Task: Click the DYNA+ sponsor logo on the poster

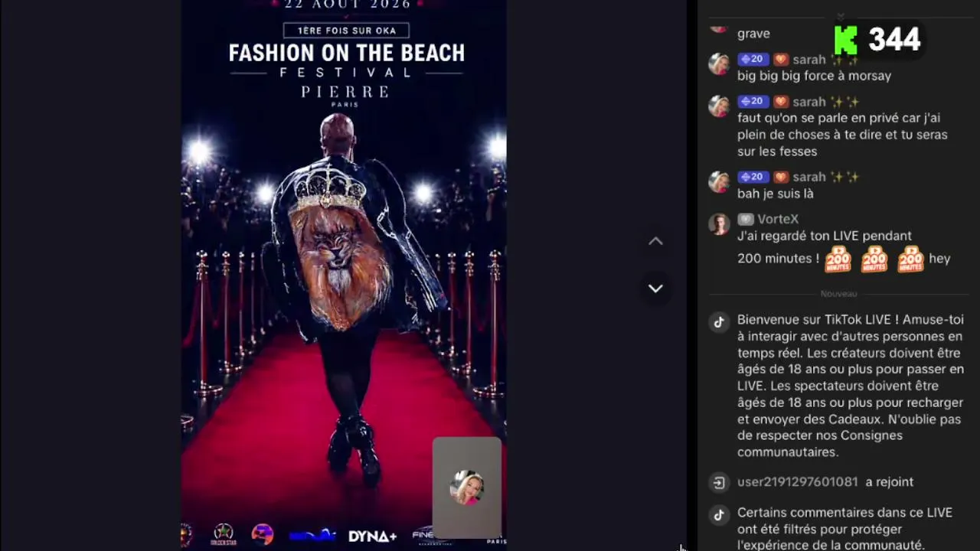Action: (373, 536)
